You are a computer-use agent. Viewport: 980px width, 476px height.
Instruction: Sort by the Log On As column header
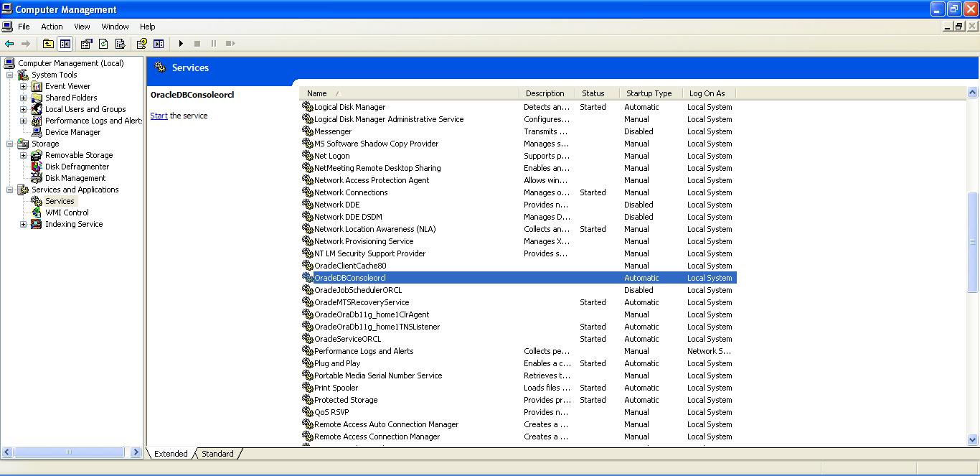[x=710, y=93]
